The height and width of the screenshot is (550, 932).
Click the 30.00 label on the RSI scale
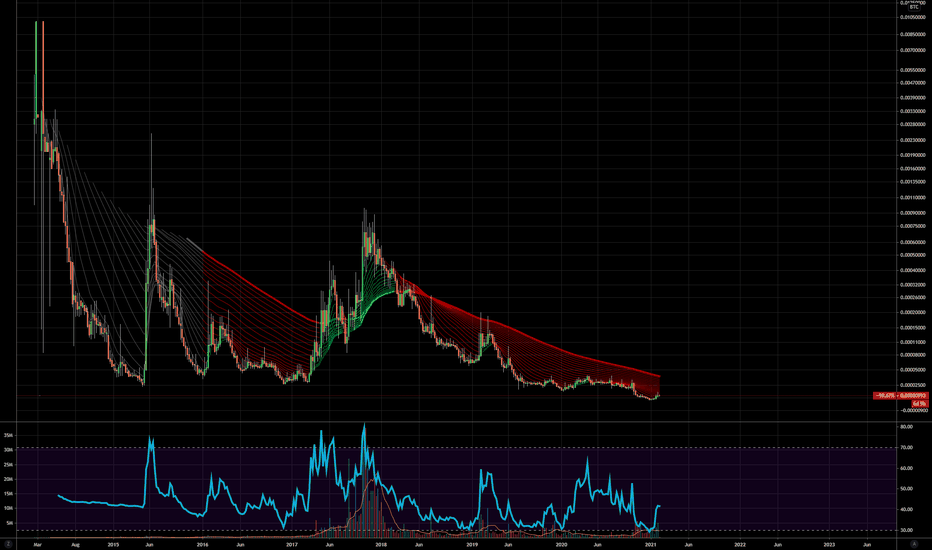906,530
